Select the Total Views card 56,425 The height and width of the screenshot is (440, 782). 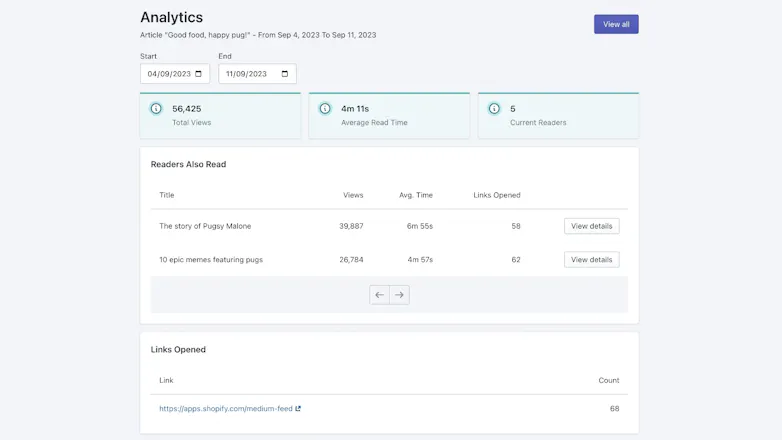220,115
